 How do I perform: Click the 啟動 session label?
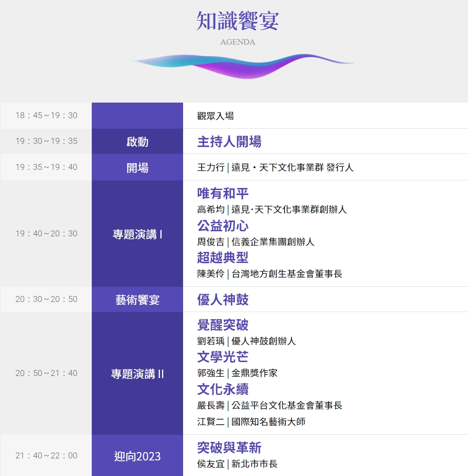coord(137,142)
